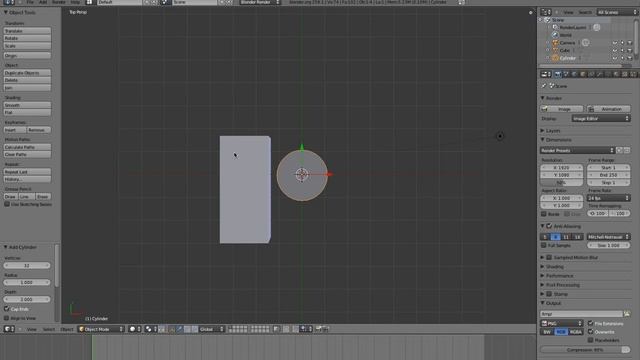Open the Mitchell-Netravali filter dropdown
This screenshot has width=640, height=360.
[609, 237]
